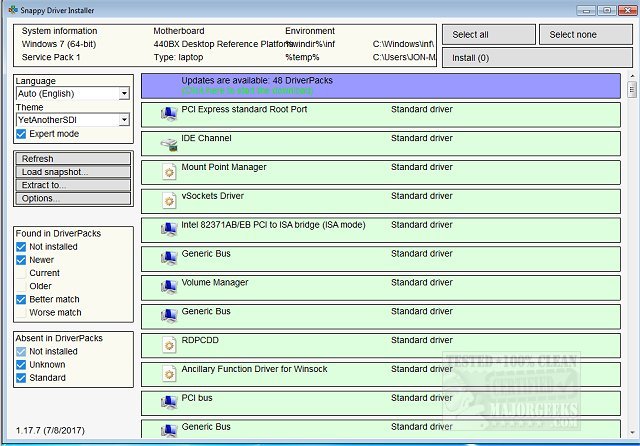Click the Ancillary Function Driver for Winsock icon

tap(169, 374)
